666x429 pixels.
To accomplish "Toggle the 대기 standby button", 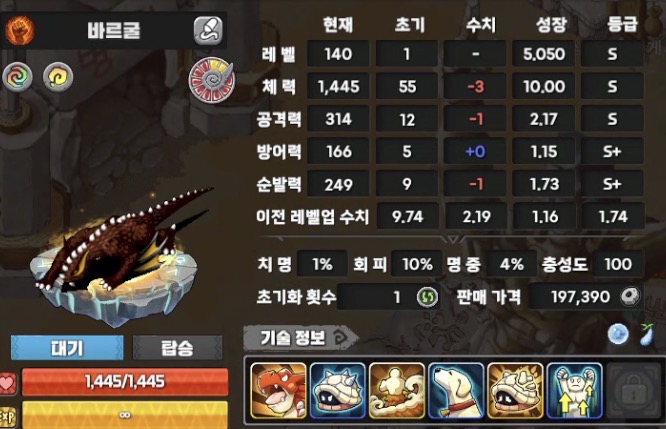I will point(67,348).
